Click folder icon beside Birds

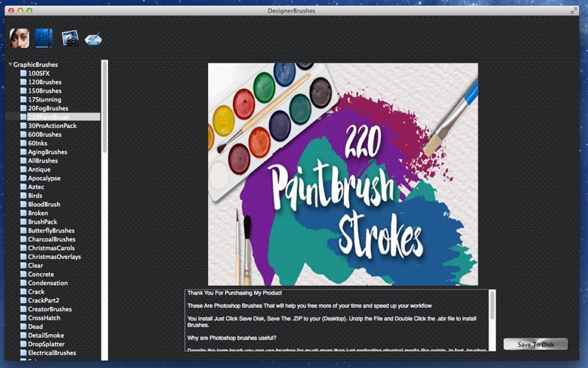coord(24,195)
